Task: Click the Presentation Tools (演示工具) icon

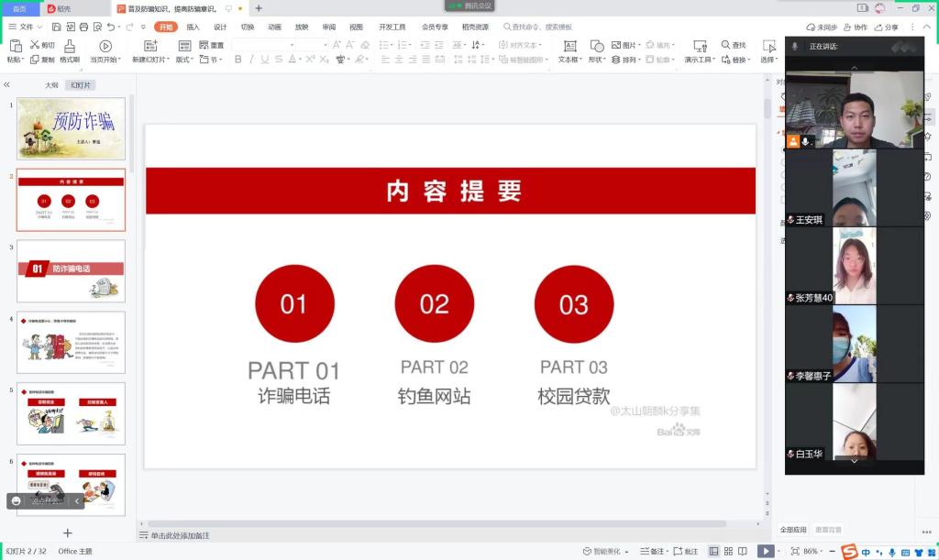Action: point(700,46)
